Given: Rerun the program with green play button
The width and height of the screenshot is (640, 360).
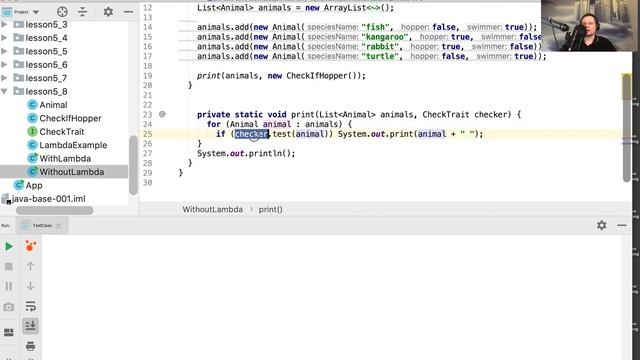Looking at the screenshot, I should click(x=9, y=247).
